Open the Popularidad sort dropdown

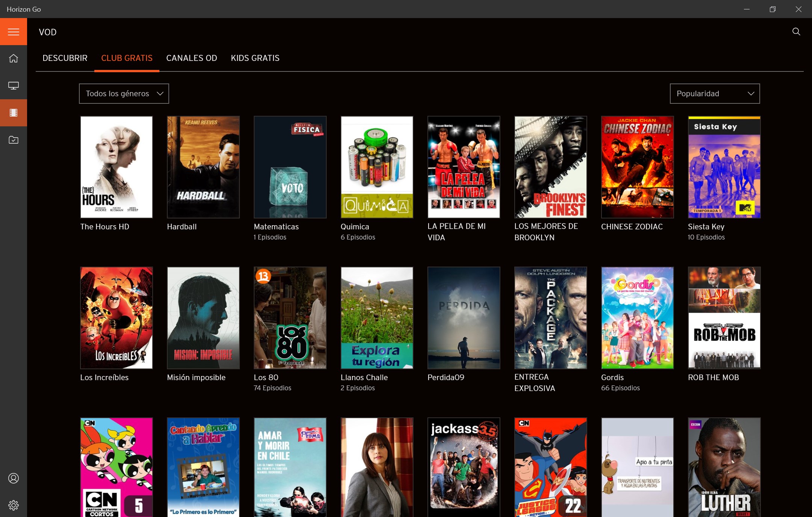click(x=715, y=94)
